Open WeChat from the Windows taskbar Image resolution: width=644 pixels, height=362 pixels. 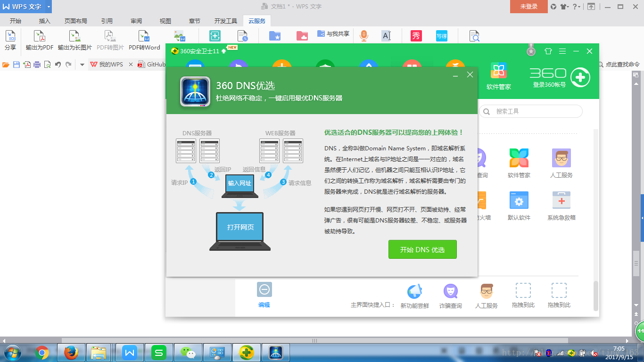coord(188,353)
